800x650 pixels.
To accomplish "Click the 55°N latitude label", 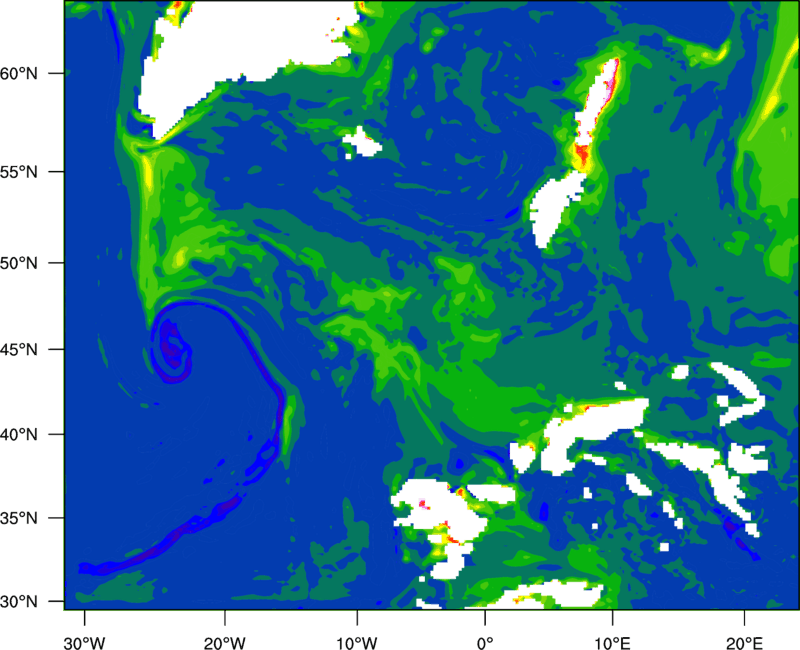I will 19,172.
